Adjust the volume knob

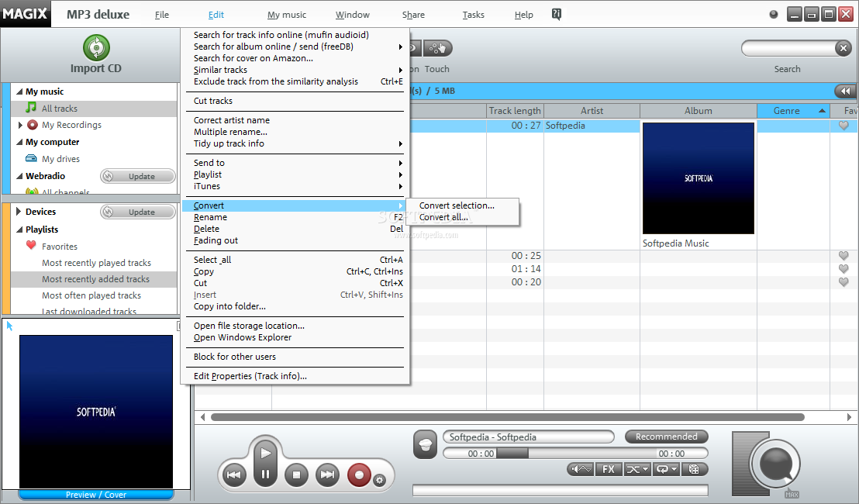click(x=776, y=464)
